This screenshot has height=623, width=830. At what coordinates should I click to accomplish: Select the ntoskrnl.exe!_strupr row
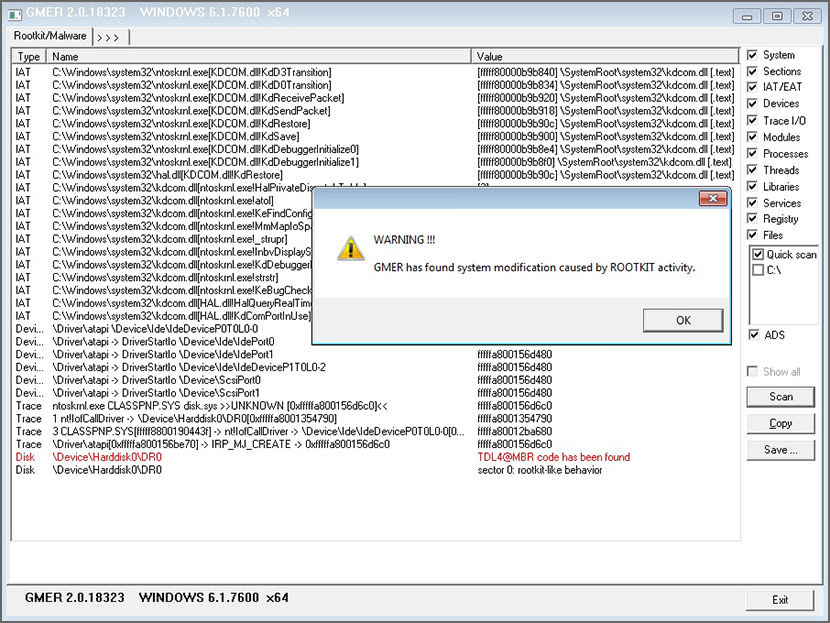click(163, 239)
